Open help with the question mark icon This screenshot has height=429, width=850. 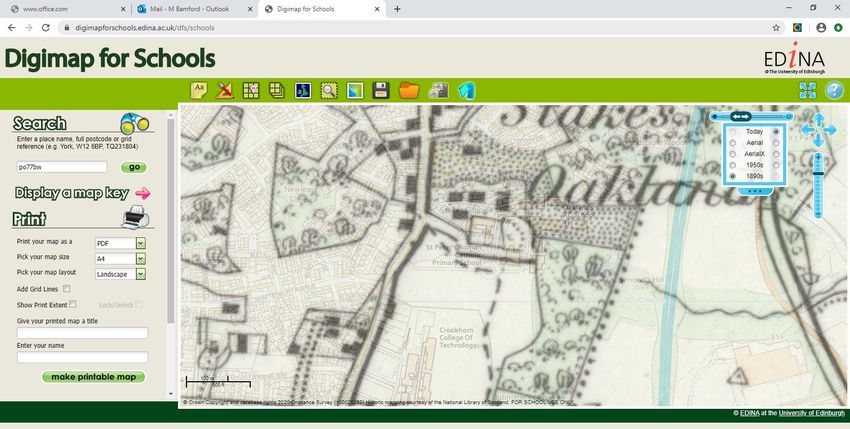click(834, 90)
